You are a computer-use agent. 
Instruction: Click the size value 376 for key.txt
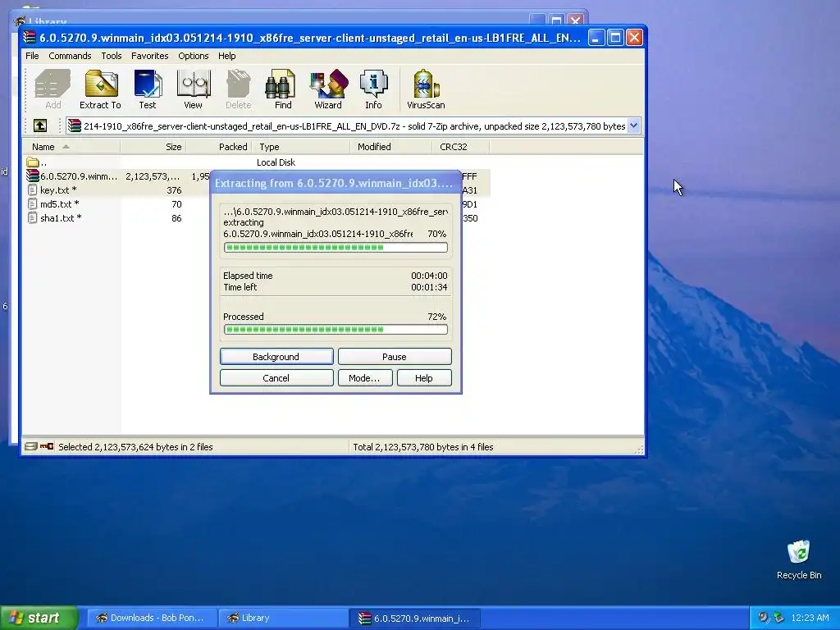point(174,190)
